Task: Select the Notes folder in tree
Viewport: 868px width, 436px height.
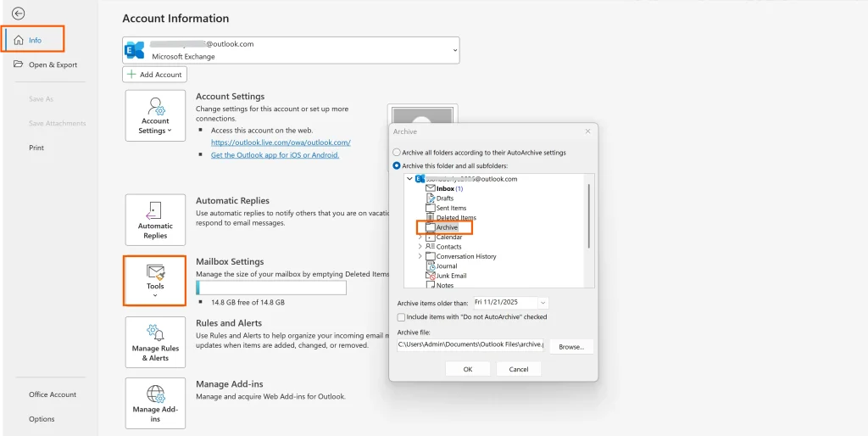Action: pyautogui.click(x=440, y=285)
